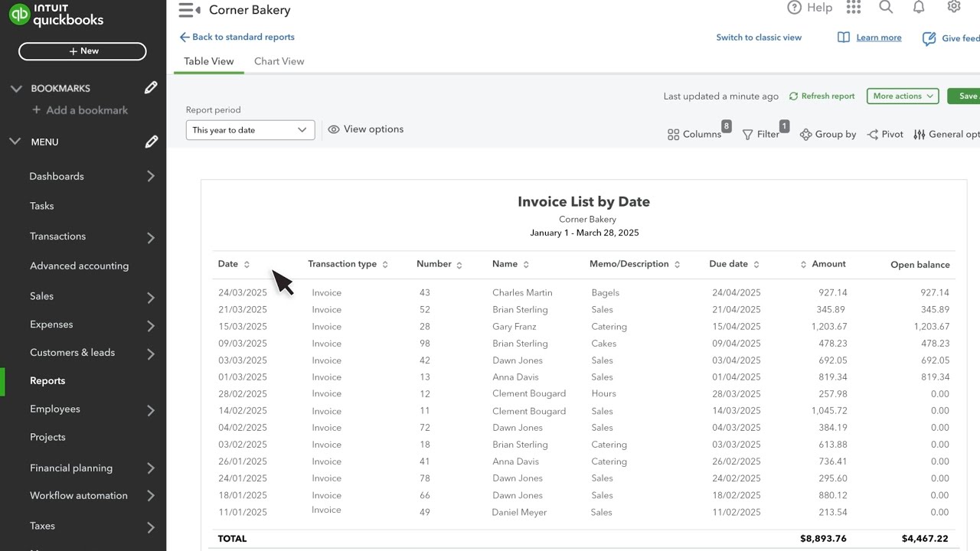Expand the Sales submenu
980x551 pixels.
point(150,297)
